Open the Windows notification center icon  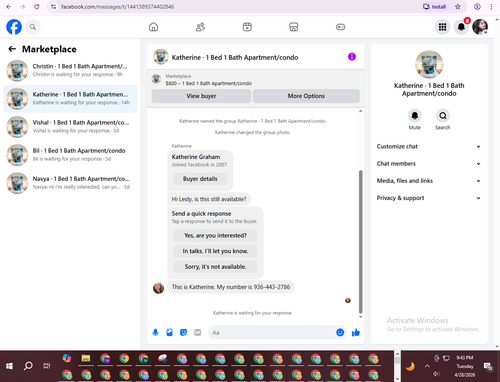click(488, 367)
